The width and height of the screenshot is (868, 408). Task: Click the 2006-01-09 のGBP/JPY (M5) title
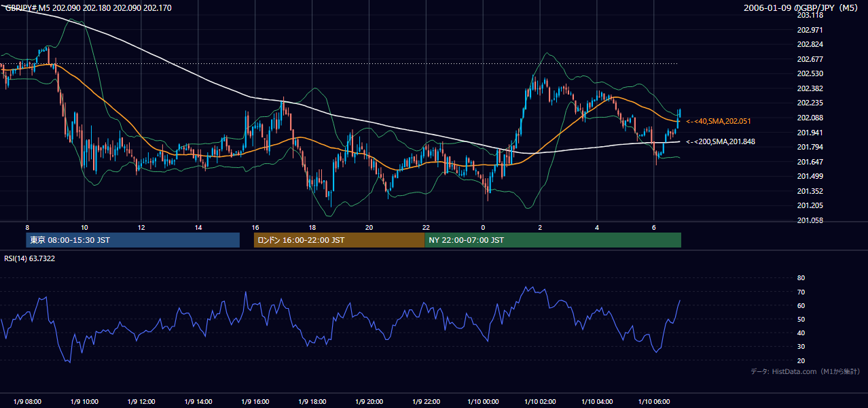(x=801, y=8)
